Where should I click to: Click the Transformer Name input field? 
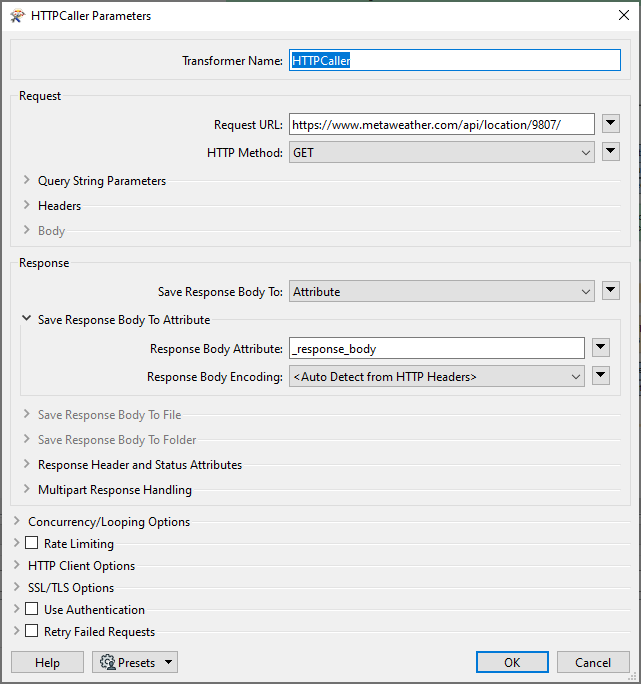tap(455, 60)
